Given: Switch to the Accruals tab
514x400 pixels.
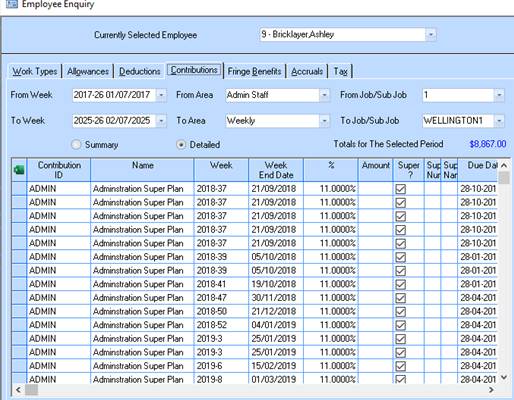Looking at the screenshot, I should tap(307, 71).
